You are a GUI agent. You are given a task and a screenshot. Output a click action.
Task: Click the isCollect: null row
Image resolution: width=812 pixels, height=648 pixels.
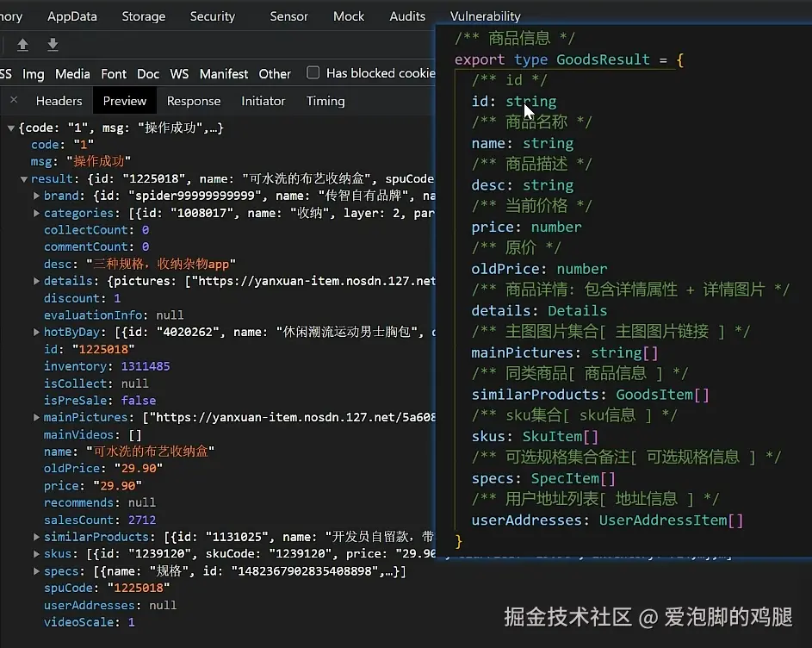pyautogui.click(x=96, y=383)
